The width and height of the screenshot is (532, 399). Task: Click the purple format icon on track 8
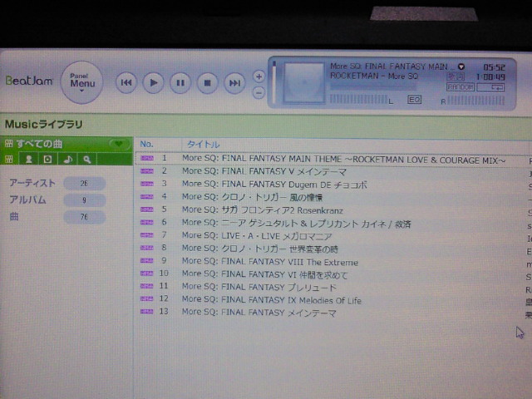click(x=147, y=248)
